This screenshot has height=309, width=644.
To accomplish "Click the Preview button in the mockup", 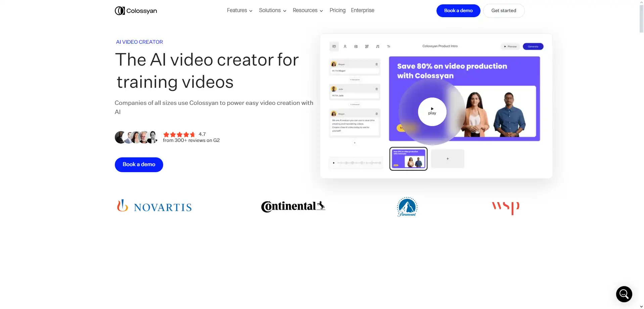I will click(x=510, y=46).
